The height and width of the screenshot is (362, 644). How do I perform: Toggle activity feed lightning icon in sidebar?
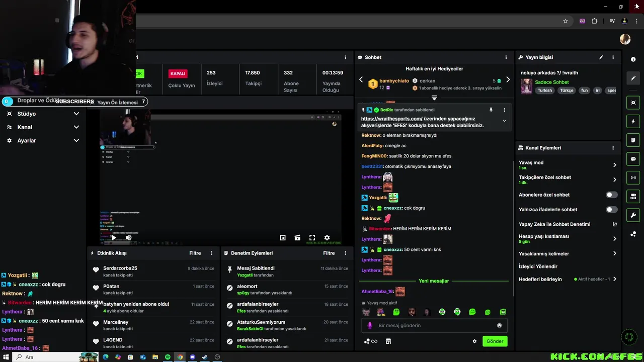pos(633,121)
